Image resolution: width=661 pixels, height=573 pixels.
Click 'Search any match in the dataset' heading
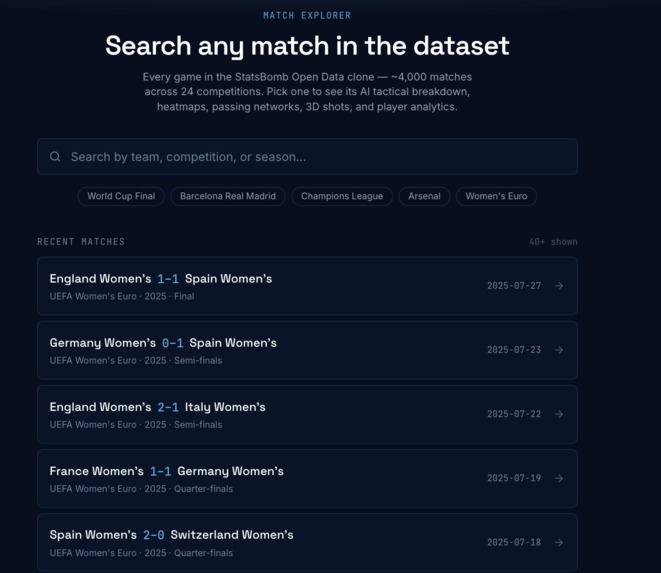[x=307, y=46]
